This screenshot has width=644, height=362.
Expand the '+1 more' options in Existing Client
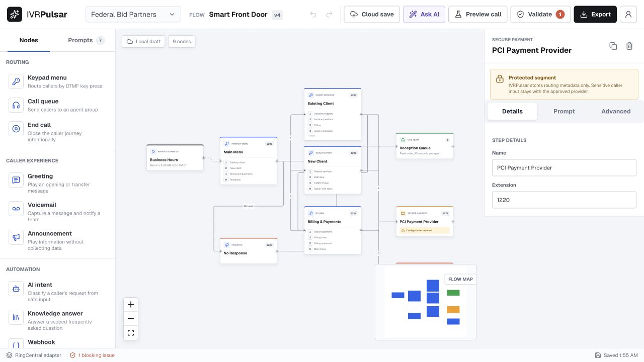coord(311,136)
